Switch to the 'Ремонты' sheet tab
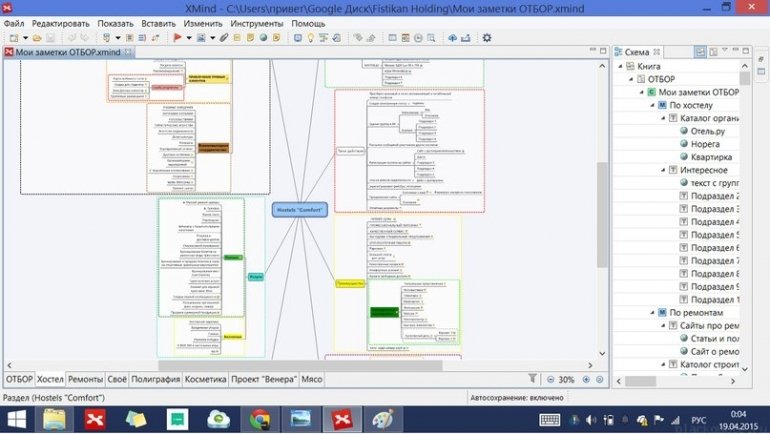770x434 pixels. pyautogui.click(x=85, y=380)
